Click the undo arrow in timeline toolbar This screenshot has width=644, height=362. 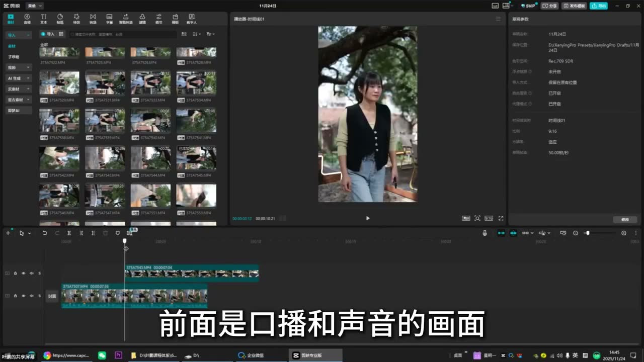(x=45, y=233)
